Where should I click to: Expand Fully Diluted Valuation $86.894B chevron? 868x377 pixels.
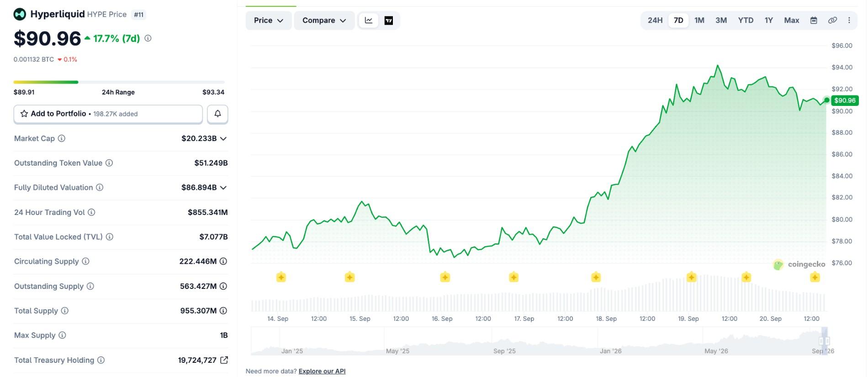pyautogui.click(x=223, y=188)
